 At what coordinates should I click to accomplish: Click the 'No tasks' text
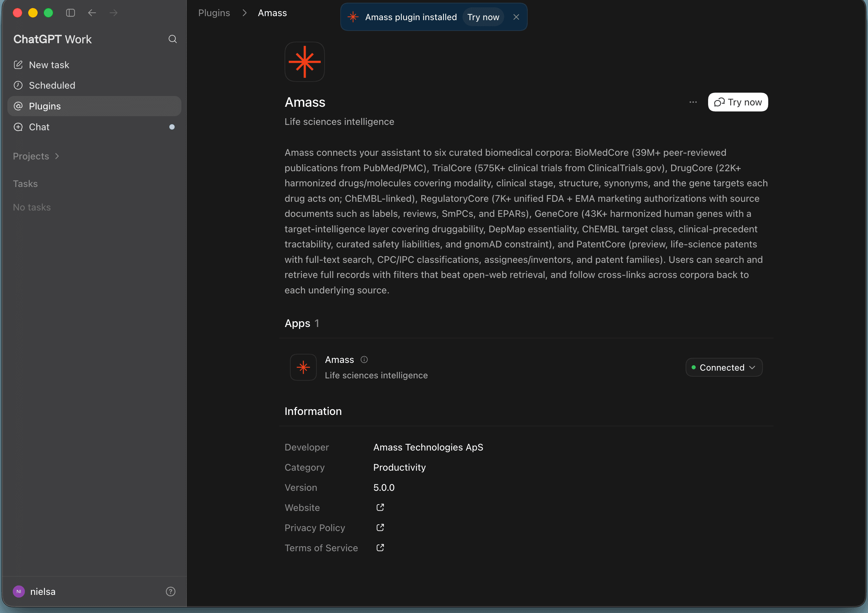coord(32,207)
